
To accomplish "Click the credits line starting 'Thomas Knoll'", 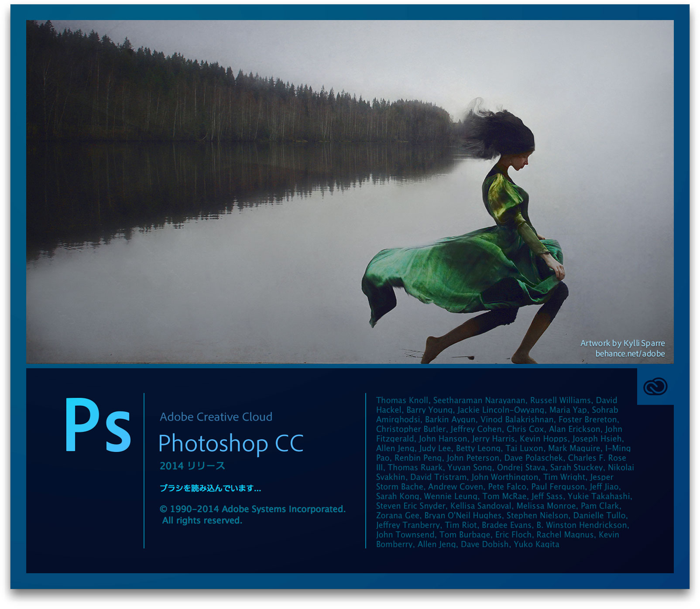I will click(497, 400).
